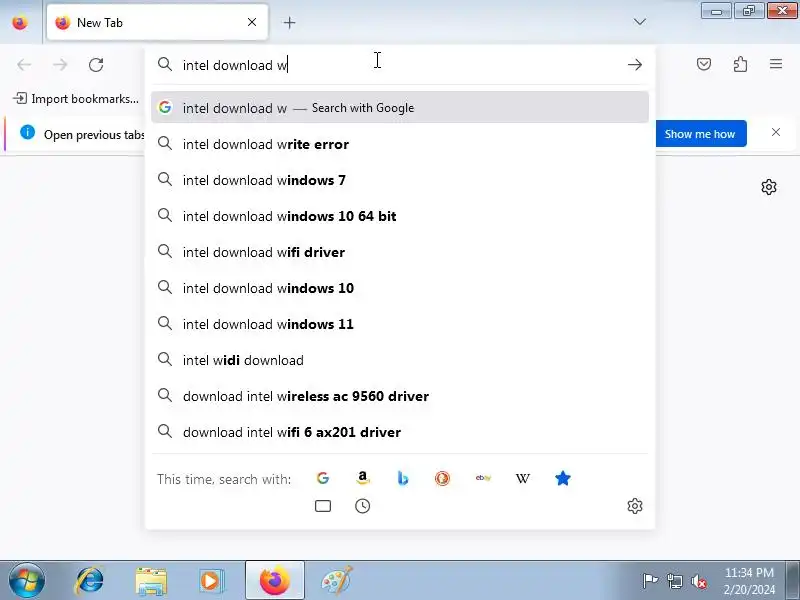
Task: Choose suggestion 'intel download windows 10 64 bit'
Action: 399,216
